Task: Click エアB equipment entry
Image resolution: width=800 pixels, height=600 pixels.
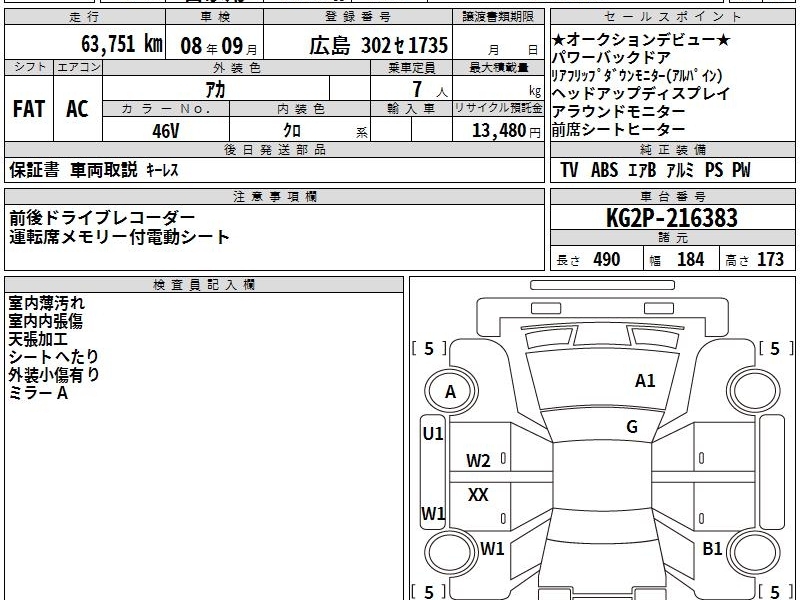Action: tap(641, 169)
